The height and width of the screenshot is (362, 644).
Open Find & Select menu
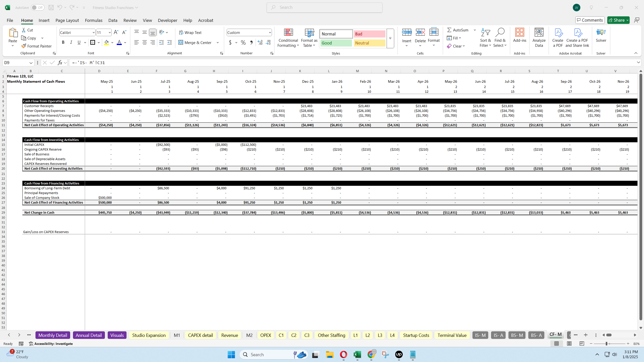[500, 38]
